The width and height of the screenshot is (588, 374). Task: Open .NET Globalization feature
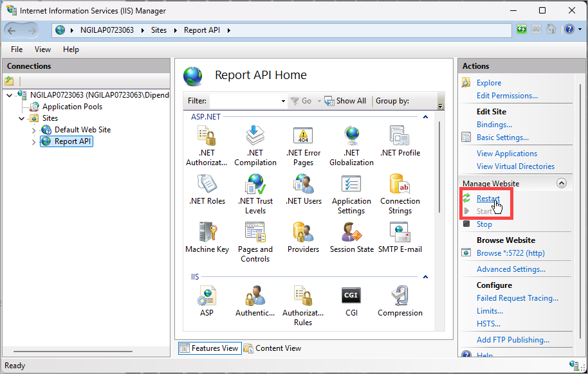351,146
